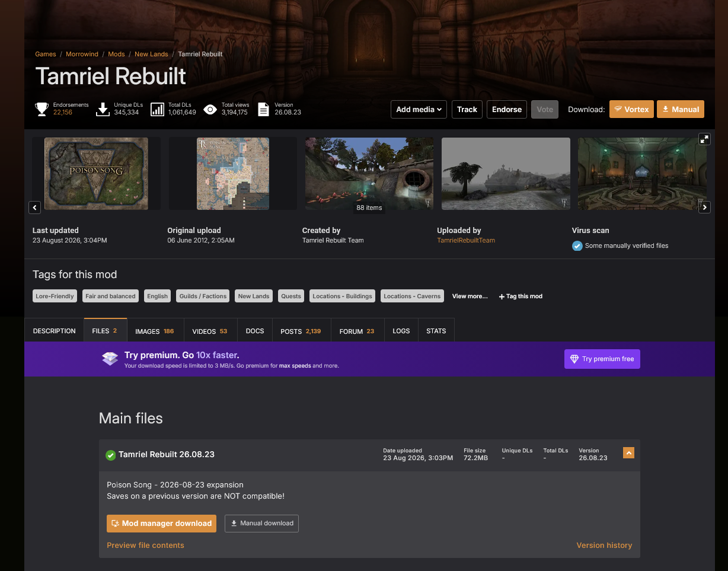
Task: Click the Fair and balanced tag
Action: point(110,296)
